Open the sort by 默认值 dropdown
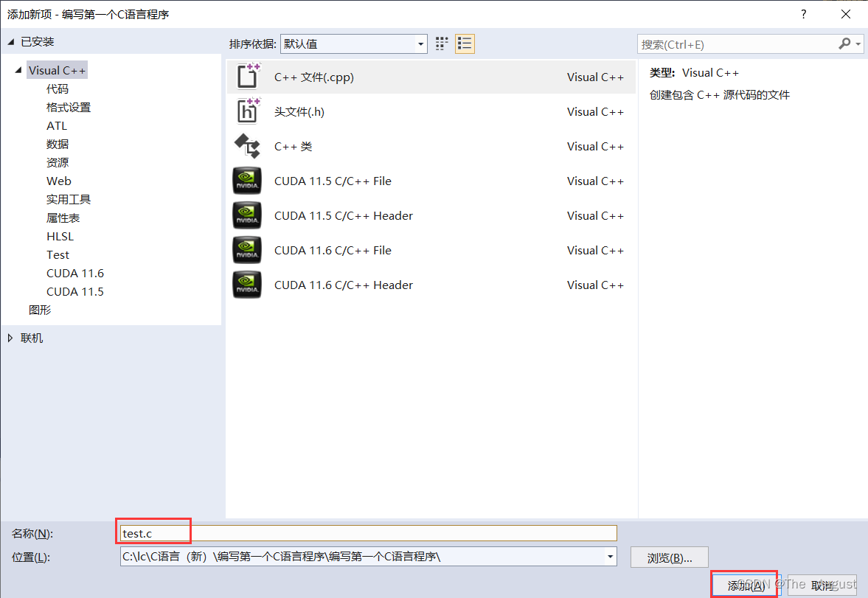The height and width of the screenshot is (598, 868). (354, 44)
